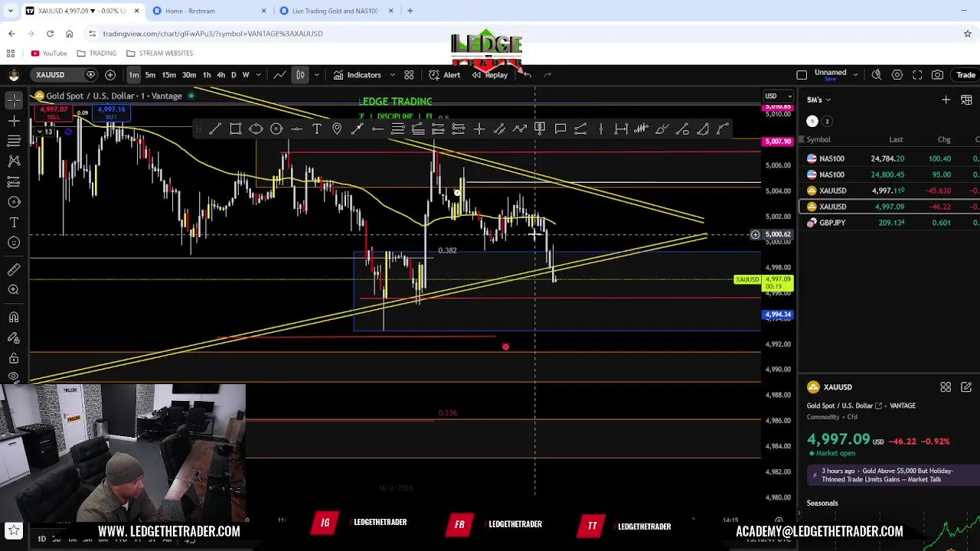The width and height of the screenshot is (980, 551).
Task: Expand favorite indicators dropdown arrow
Action: point(391,74)
